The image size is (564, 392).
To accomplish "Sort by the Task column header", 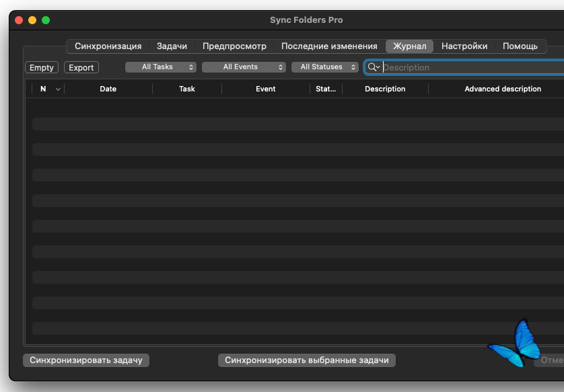I will pos(187,89).
